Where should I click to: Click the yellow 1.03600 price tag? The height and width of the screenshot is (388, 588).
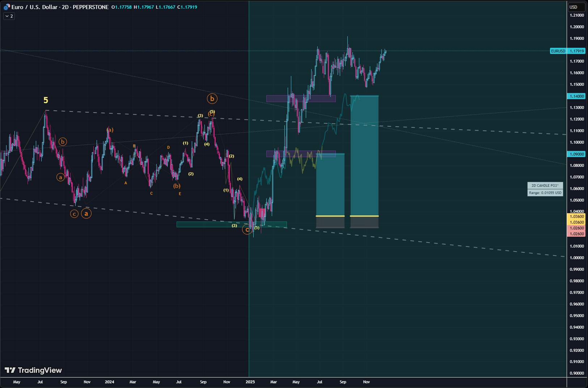[x=577, y=216]
